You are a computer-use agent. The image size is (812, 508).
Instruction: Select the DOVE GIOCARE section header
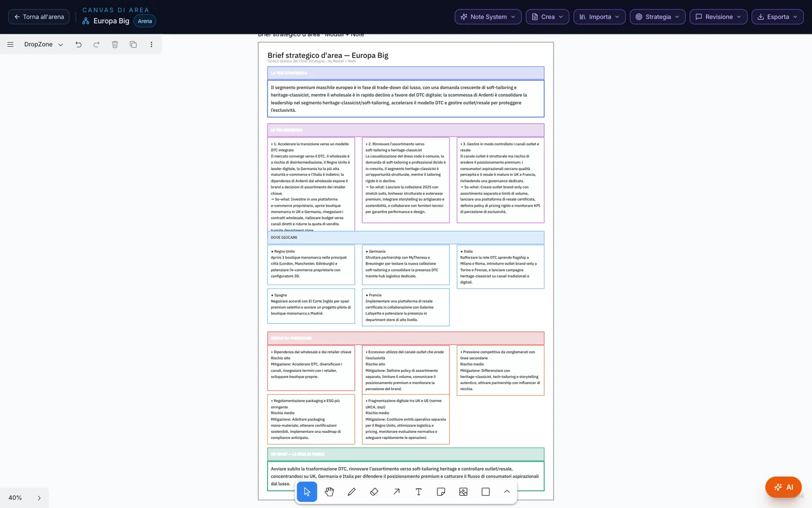(x=405, y=238)
